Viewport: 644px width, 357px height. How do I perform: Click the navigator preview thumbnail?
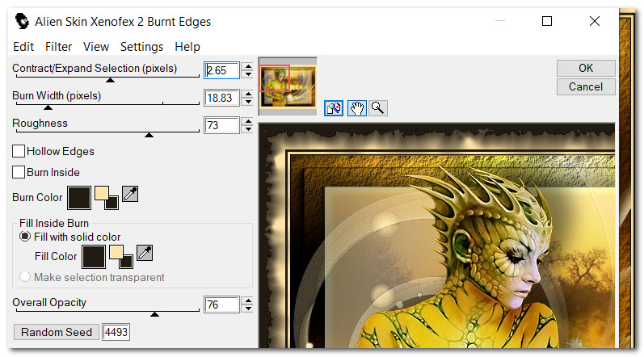pyautogui.click(x=288, y=86)
